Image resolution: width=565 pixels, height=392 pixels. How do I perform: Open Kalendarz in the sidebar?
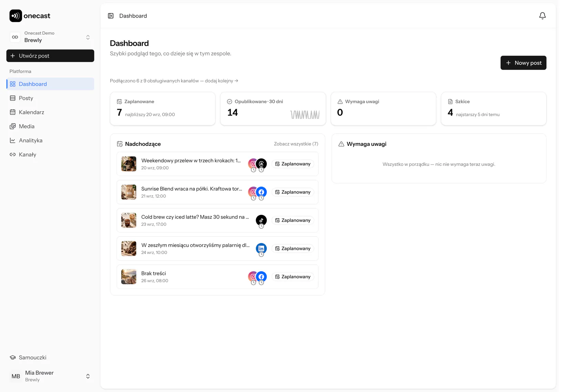click(50, 112)
